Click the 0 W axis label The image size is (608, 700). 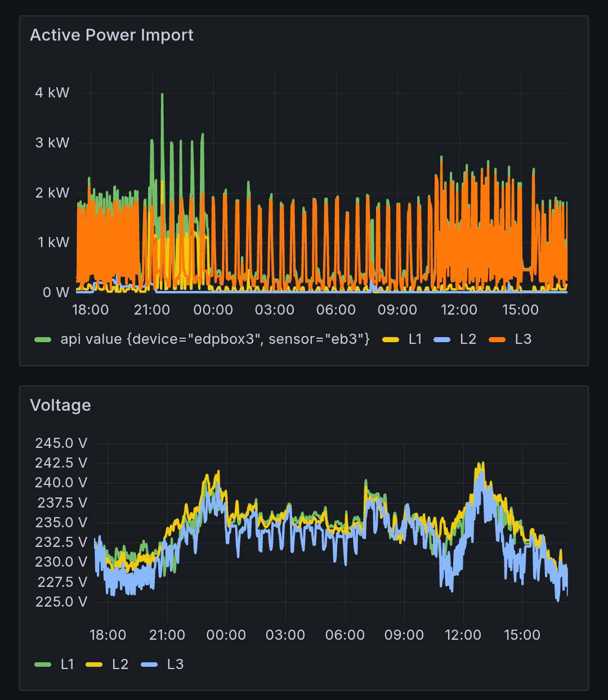56,293
